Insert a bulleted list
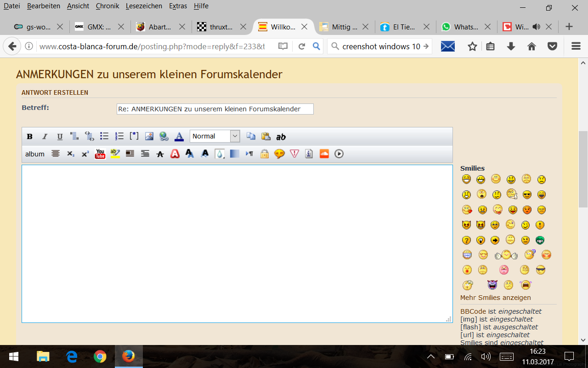588x368 pixels. pyautogui.click(x=104, y=136)
